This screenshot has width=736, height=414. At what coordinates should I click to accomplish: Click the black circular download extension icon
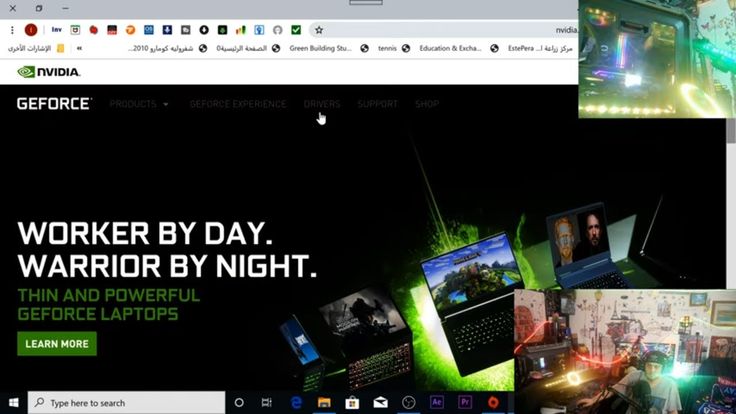pos(204,30)
